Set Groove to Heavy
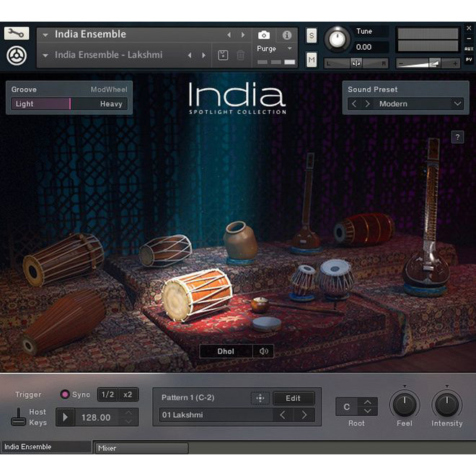 [111, 104]
